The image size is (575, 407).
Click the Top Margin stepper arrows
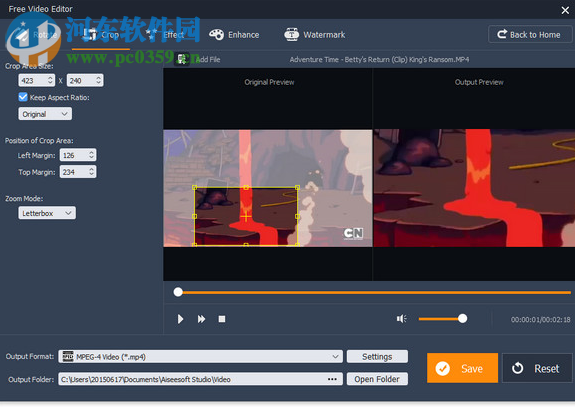click(x=92, y=172)
